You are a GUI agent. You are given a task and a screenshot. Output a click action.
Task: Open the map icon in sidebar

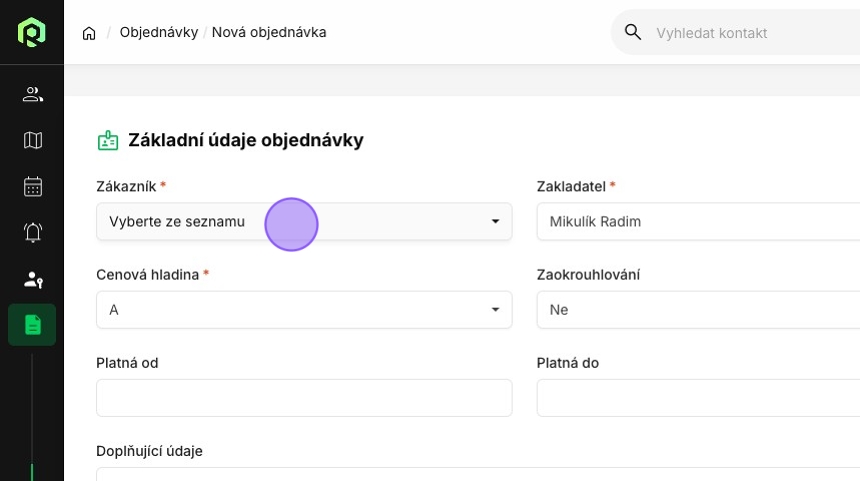point(33,140)
